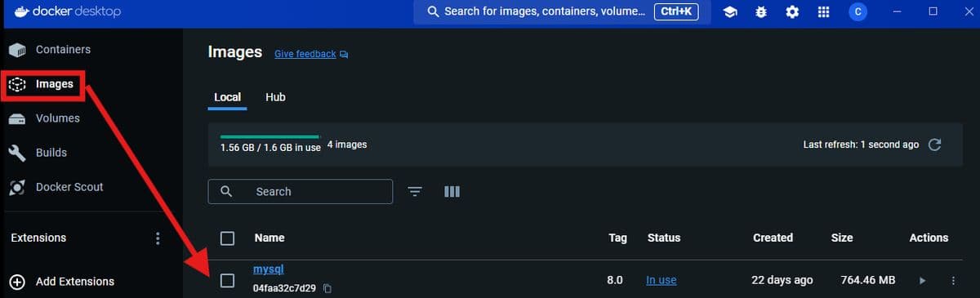Open the apps grid icon in header
This screenshot has width=980, height=298.
[x=823, y=12]
